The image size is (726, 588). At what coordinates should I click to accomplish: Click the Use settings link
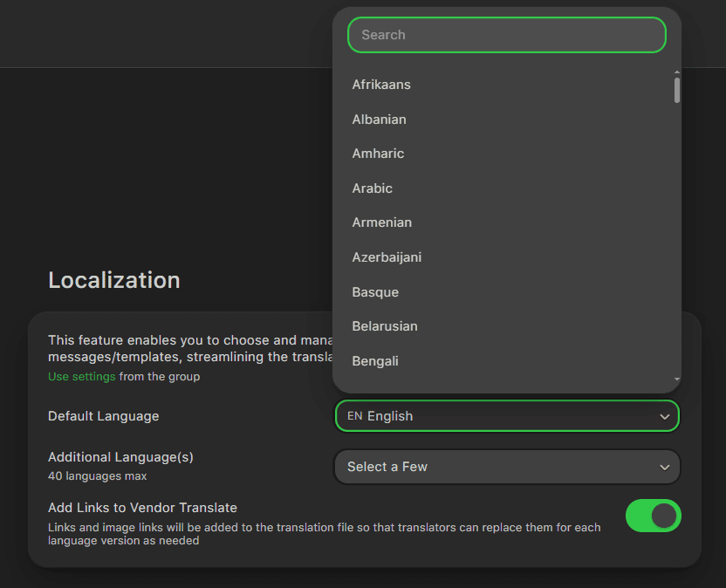[x=80, y=376]
